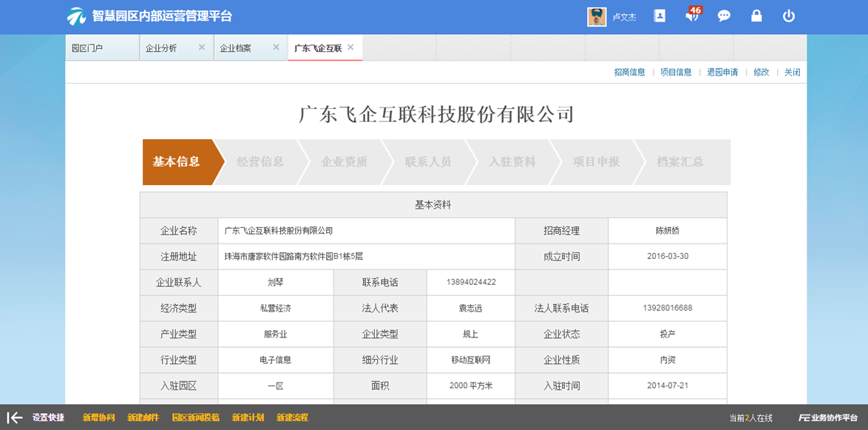
Task: Switch to the 园区门户 tab
Action: [88, 47]
